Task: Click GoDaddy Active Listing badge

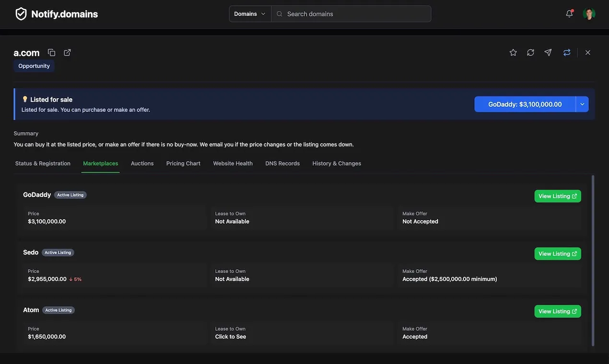Action: pos(70,195)
